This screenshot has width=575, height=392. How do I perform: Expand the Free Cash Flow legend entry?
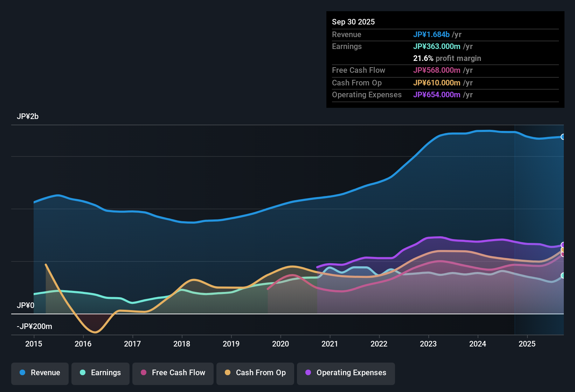(x=173, y=373)
